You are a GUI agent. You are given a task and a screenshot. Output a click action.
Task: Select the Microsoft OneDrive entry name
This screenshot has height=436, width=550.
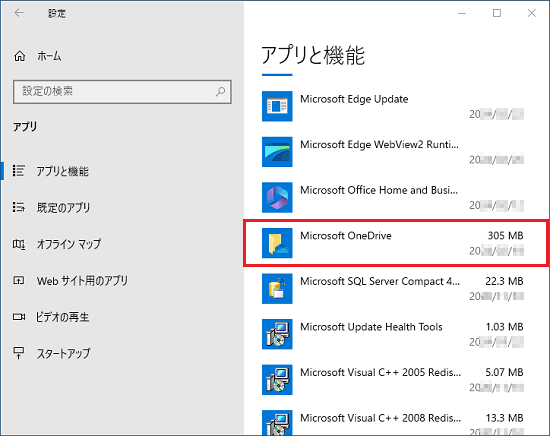[346, 236]
